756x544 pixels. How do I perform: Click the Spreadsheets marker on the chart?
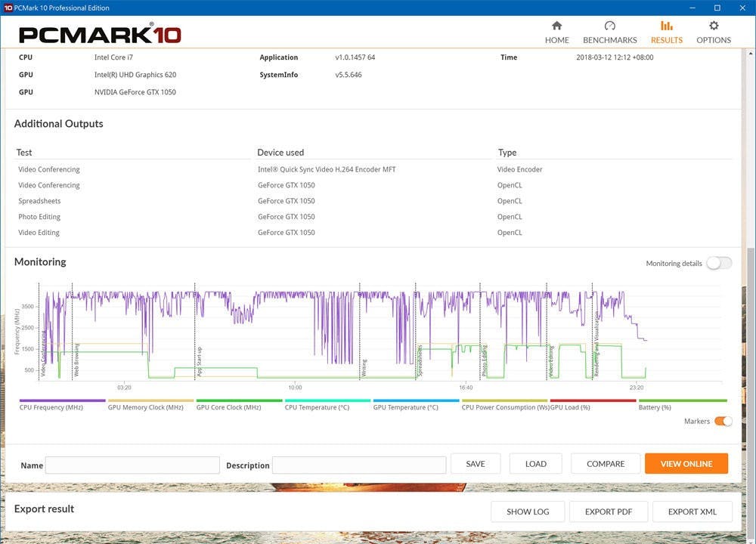point(420,361)
